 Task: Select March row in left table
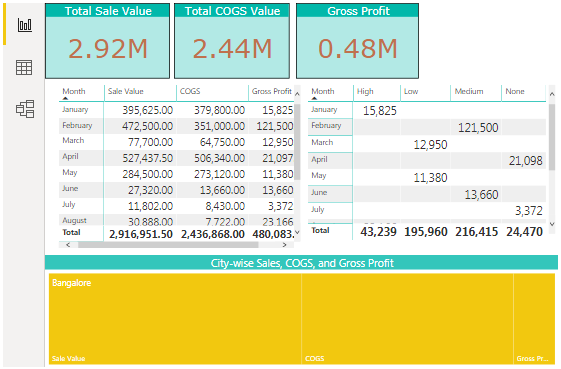point(176,142)
